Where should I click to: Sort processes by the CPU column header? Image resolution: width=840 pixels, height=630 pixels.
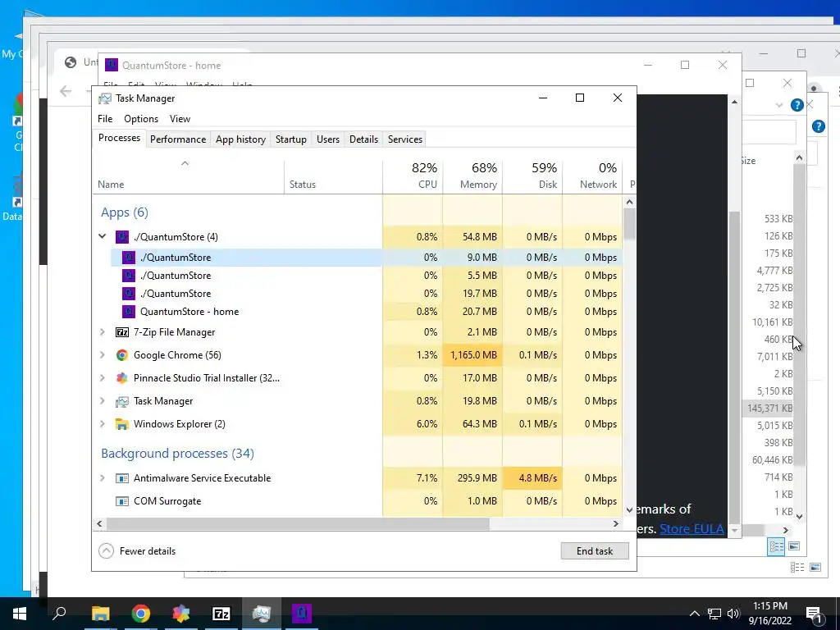coord(413,176)
